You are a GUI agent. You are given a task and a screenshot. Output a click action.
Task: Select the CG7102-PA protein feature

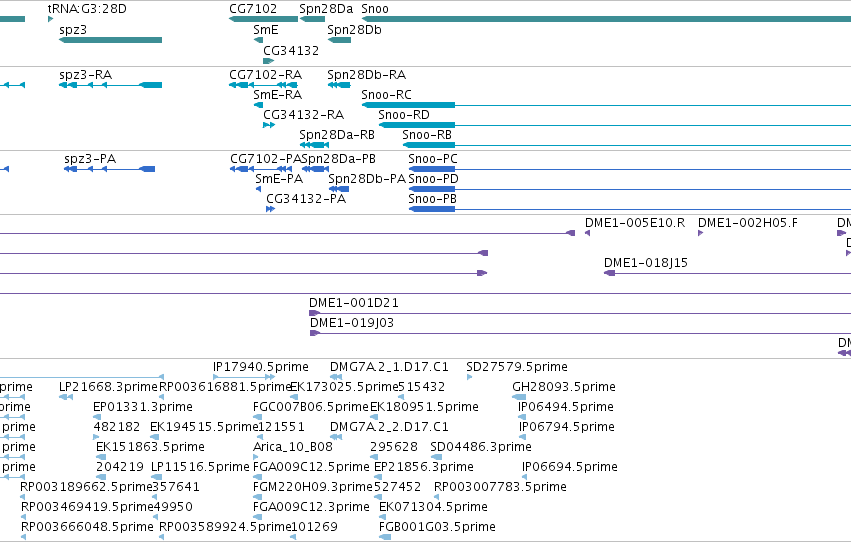pos(261,169)
